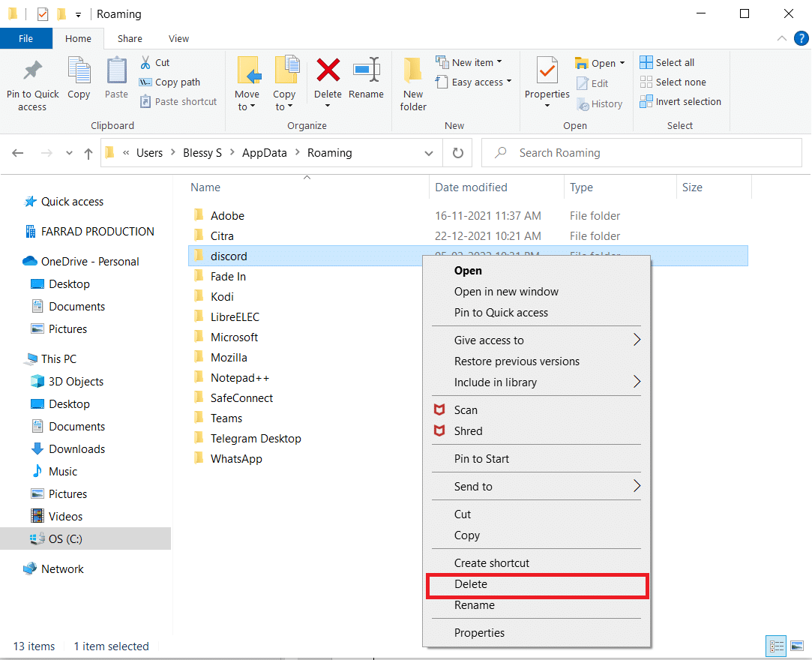This screenshot has width=812, height=660.
Task: Switch to the View tab
Action: click(x=178, y=38)
